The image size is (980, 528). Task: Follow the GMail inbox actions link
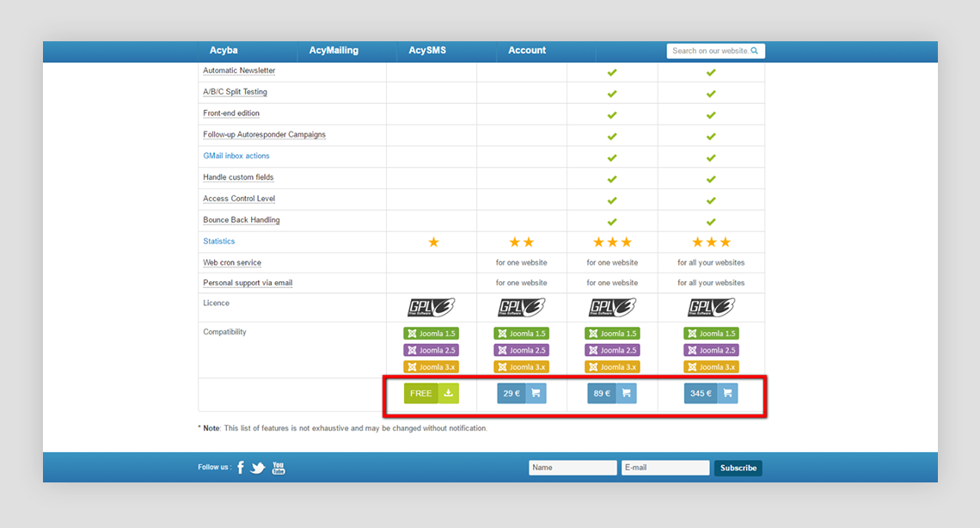236,156
